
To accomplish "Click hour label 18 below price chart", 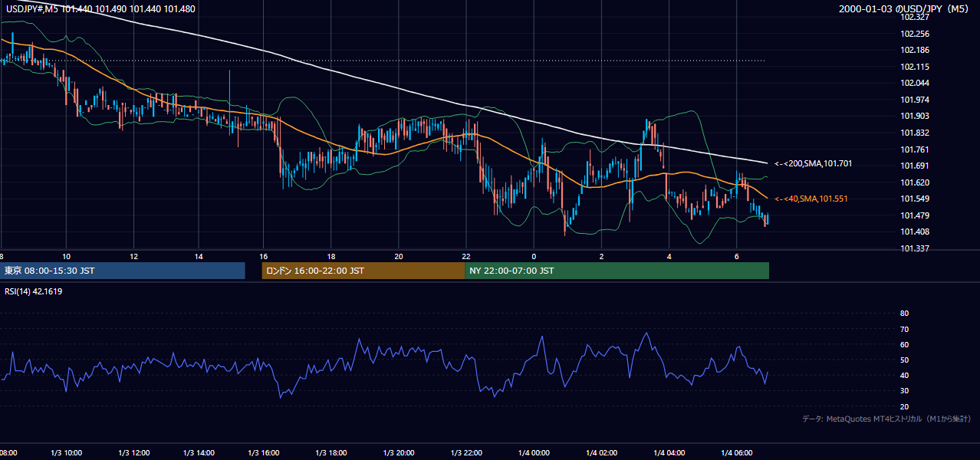I will tap(332, 255).
